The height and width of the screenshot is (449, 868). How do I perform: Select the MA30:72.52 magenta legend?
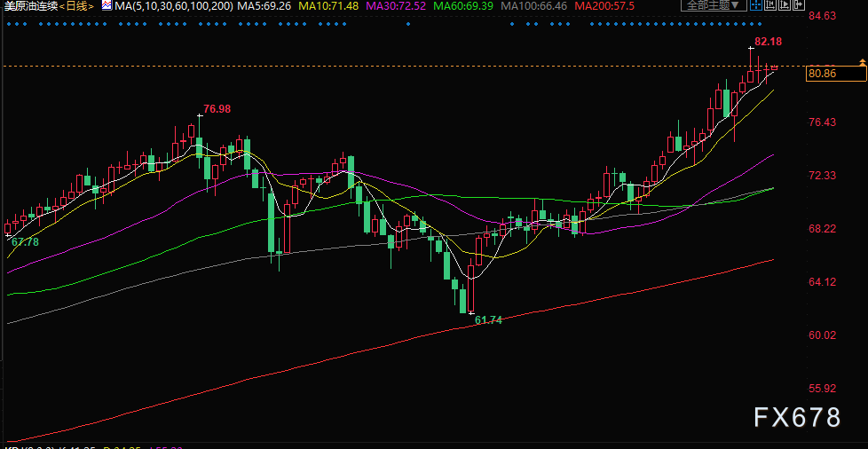pos(397,6)
